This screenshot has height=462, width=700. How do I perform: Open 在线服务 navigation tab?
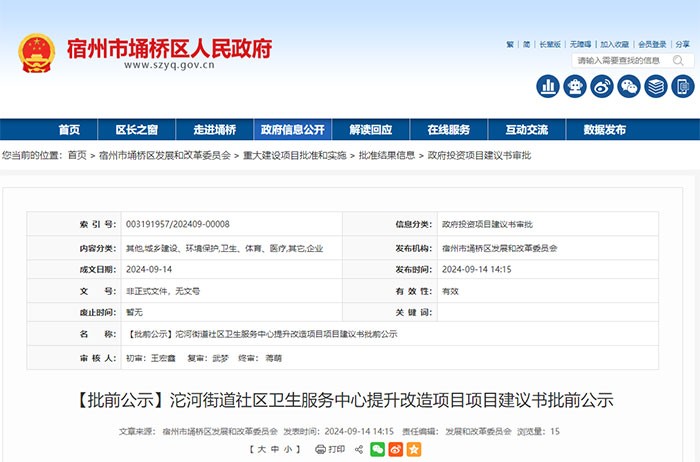(x=449, y=129)
